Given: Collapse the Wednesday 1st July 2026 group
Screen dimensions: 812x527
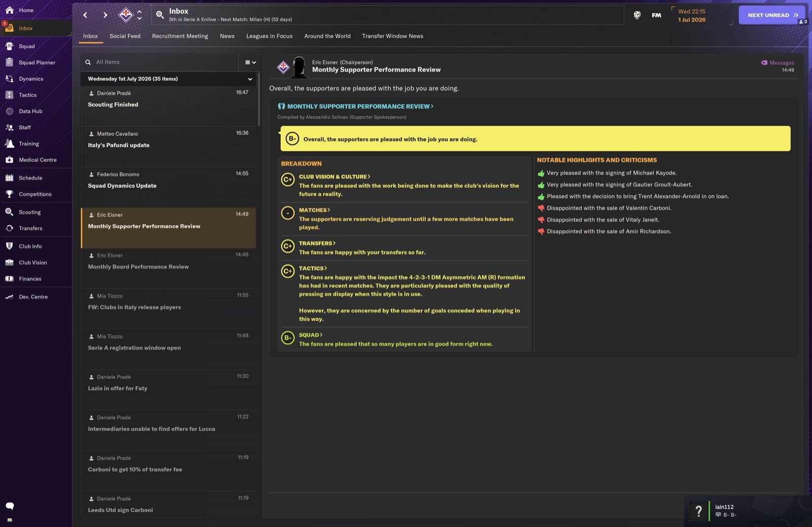Looking at the screenshot, I should 250,79.
